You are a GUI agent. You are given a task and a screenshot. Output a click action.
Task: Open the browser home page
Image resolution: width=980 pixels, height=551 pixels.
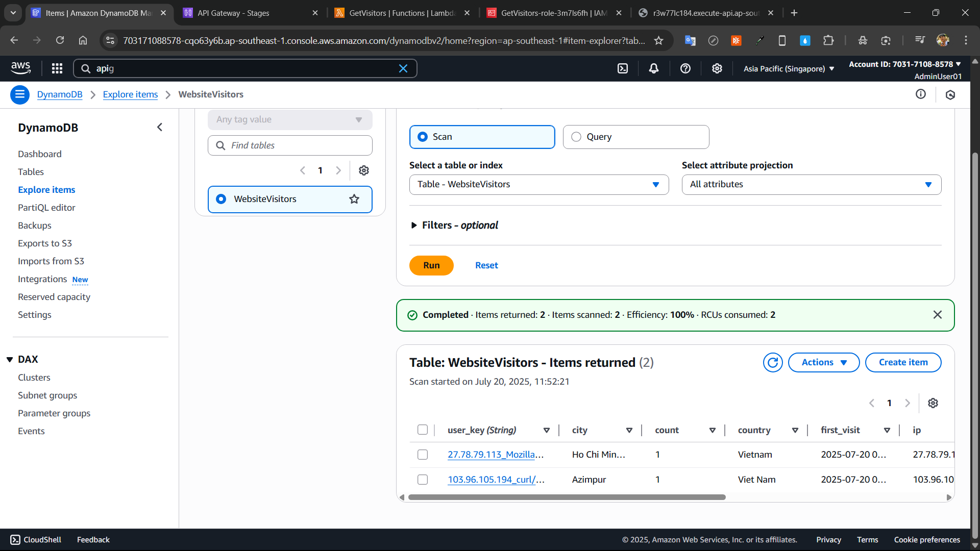[83, 40]
